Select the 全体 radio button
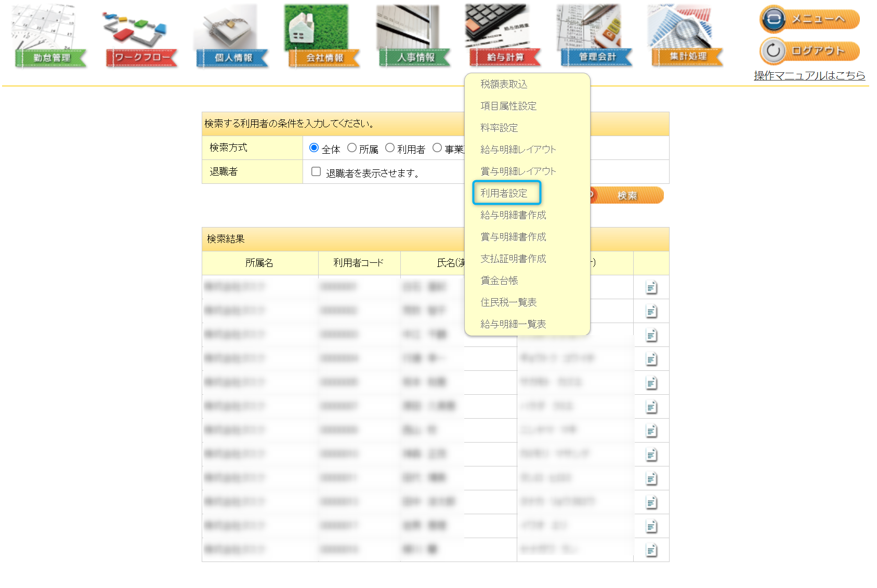 coord(314,148)
